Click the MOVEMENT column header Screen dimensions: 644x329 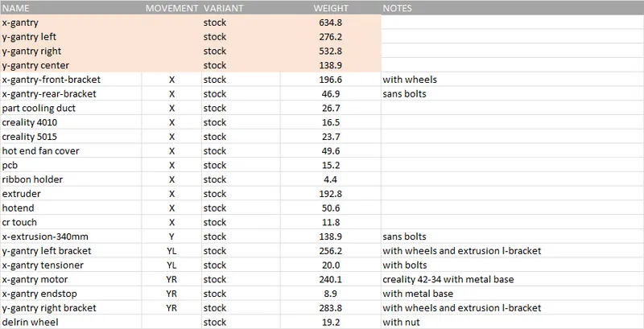tap(171, 9)
